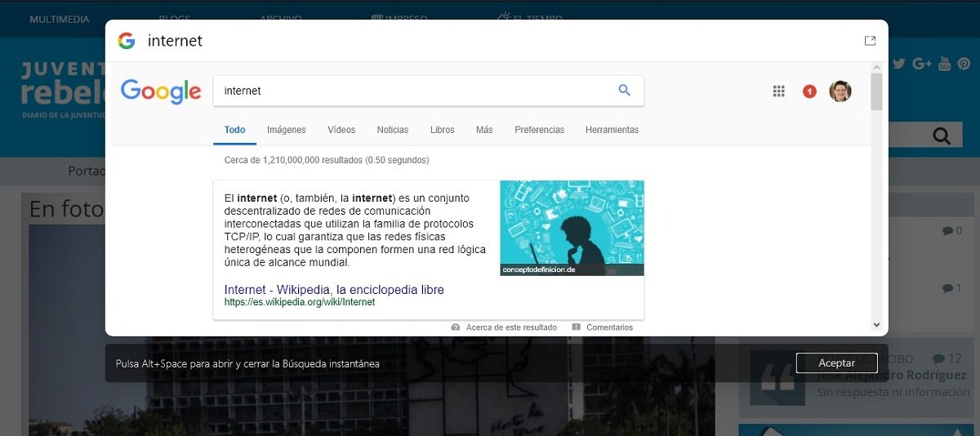Click the scrollbar up arrow
Screen dimensions: 980x436
coord(877,66)
